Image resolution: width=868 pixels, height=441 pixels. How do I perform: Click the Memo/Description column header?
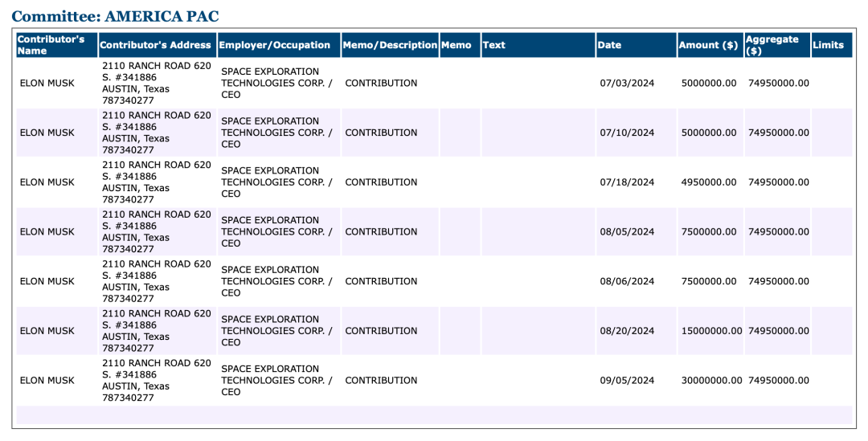point(390,45)
